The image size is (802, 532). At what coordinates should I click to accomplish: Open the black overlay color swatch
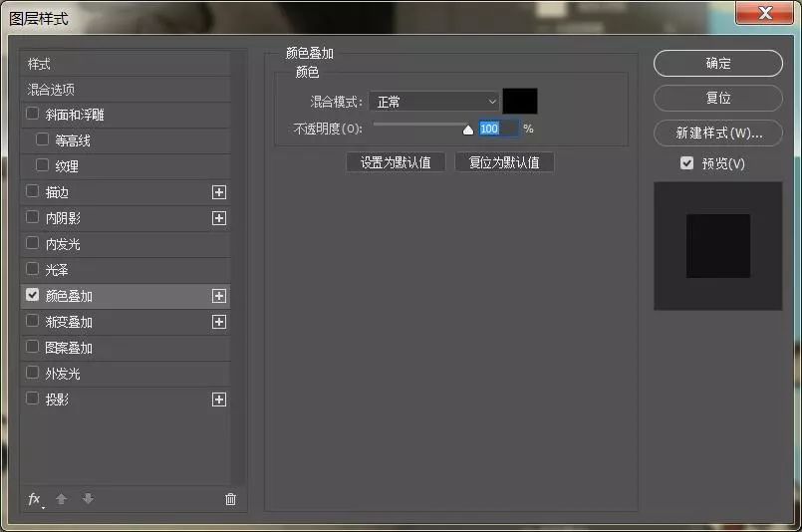coord(520,102)
